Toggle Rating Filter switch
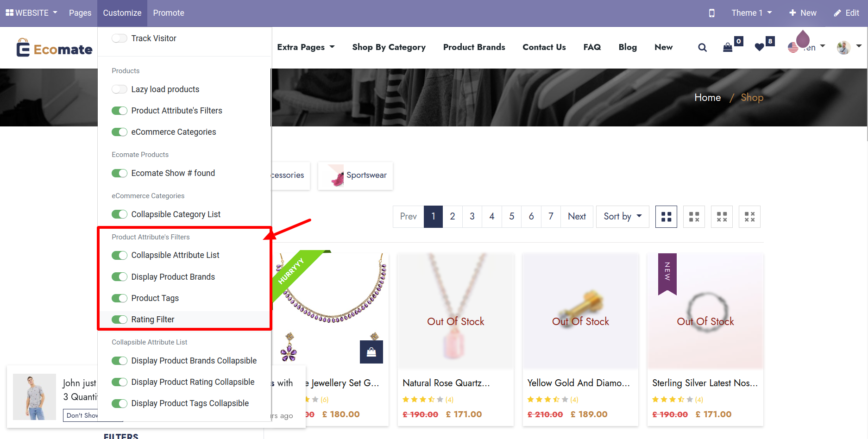 pos(120,320)
